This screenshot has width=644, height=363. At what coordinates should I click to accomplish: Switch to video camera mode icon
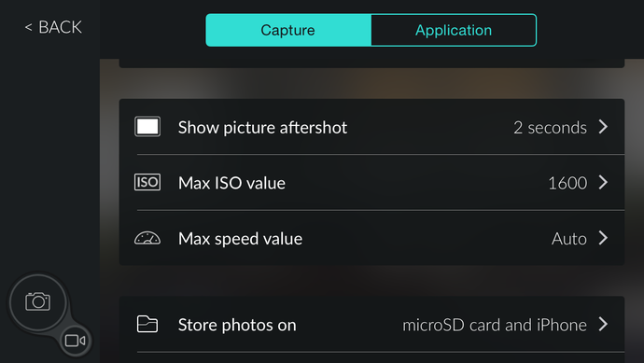[76, 341]
